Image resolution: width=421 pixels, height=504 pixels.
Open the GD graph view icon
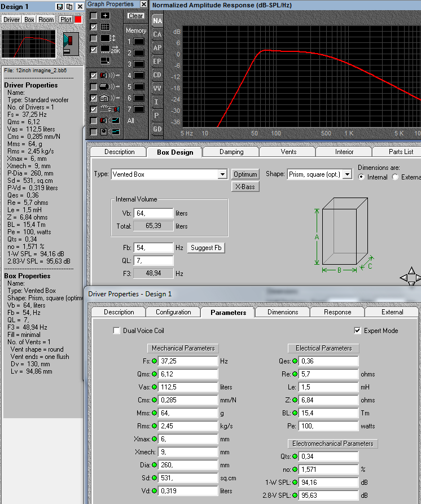click(x=157, y=129)
